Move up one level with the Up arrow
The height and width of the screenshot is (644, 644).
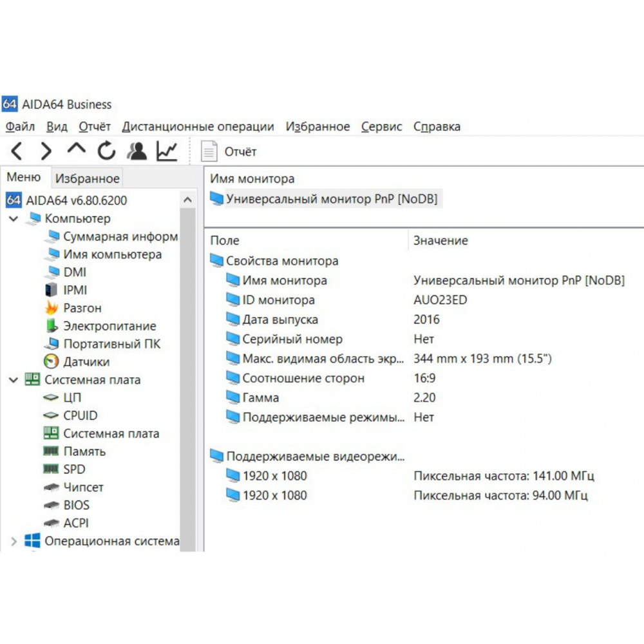pos(77,149)
